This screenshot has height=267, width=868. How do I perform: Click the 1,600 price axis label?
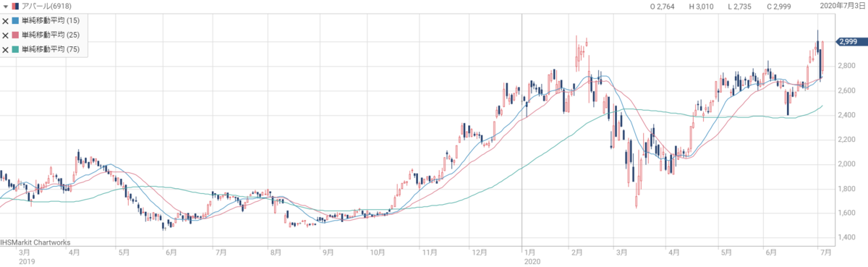click(x=846, y=213)
